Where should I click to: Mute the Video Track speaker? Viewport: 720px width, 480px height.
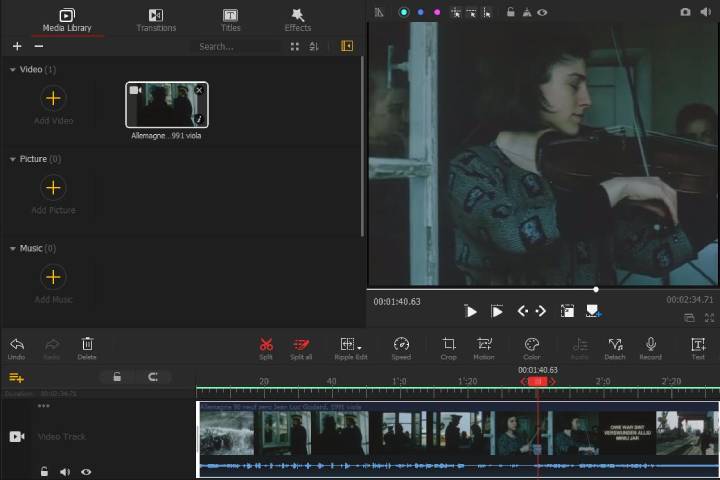point(65,471)
